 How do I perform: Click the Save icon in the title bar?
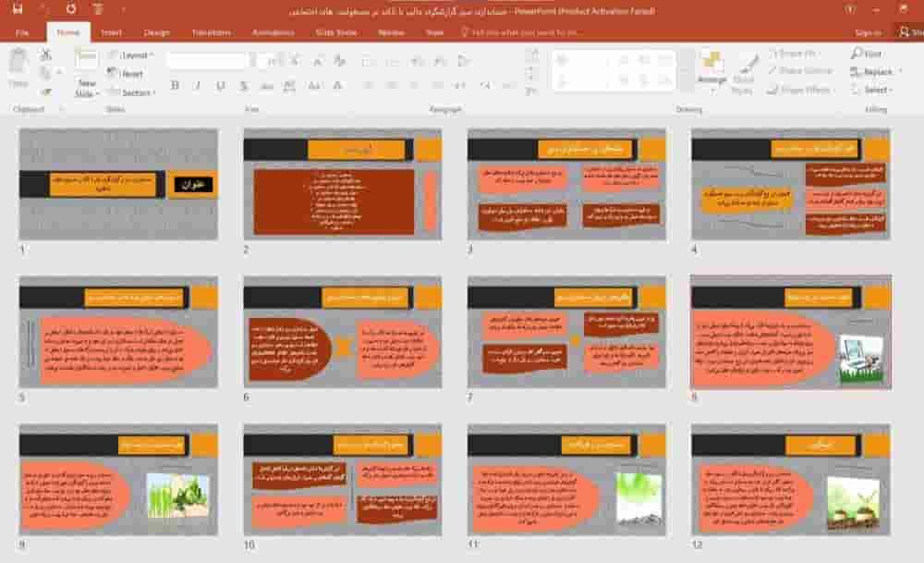coord(17,9)
